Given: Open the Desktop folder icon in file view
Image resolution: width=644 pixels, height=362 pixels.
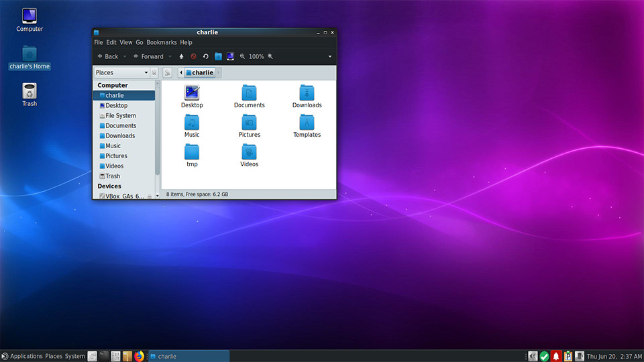Looking at the screenshot, I should pyautogui.click(x=192, y=97).
